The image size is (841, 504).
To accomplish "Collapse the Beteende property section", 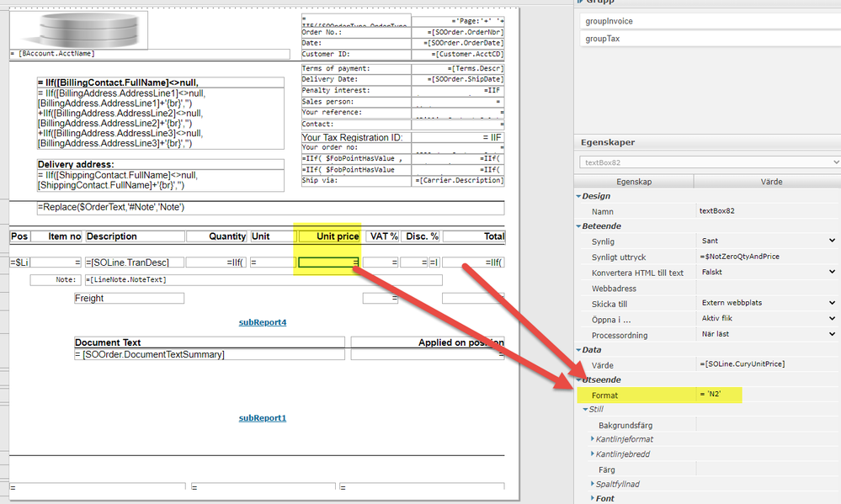I will (578, 226).
